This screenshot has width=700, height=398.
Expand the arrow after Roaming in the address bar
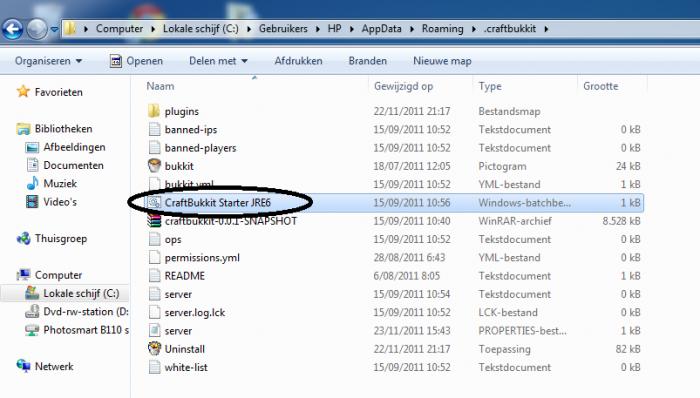click(x=474, y=29)
